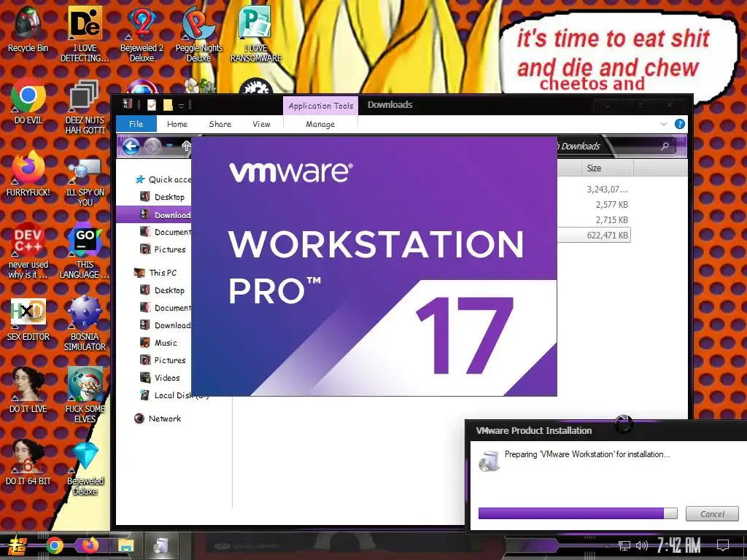Go up one folder level in Explorer

pyautogui.click(x=186, y=146)
